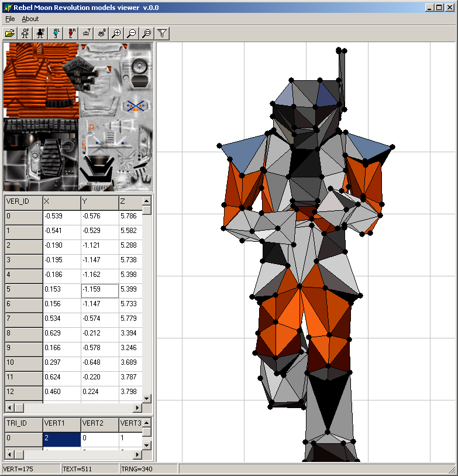The width and height of the screenshot is (458, 476).
Task: Maximize the models viewer window
Action: (439, 8)
